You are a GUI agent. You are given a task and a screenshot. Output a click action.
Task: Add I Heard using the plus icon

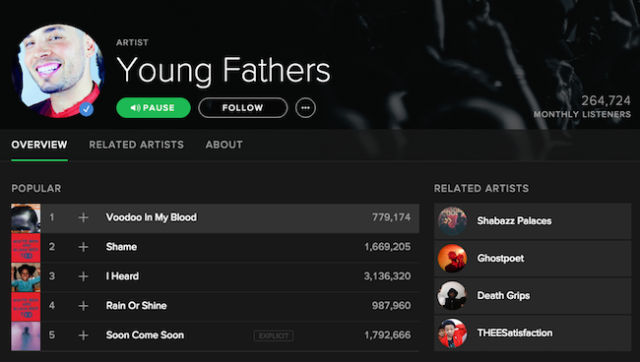coord(83,276)
